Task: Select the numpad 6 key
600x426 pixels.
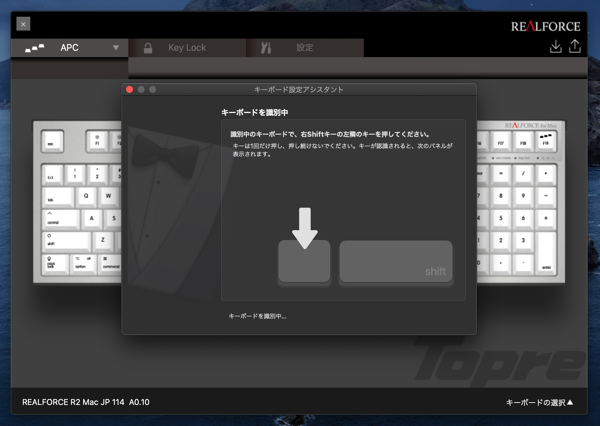Action: (x=523, y=218)
